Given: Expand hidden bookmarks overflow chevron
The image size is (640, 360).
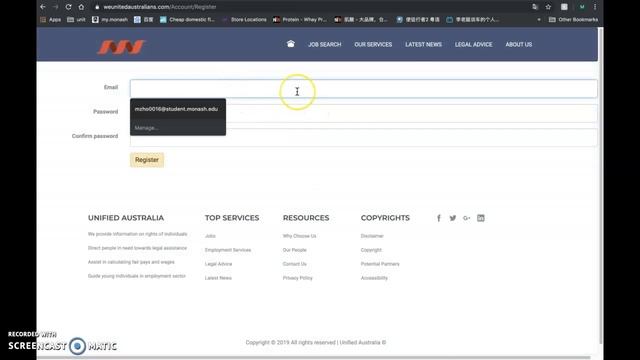Looking at the screenshot, I should pos(539,20).
